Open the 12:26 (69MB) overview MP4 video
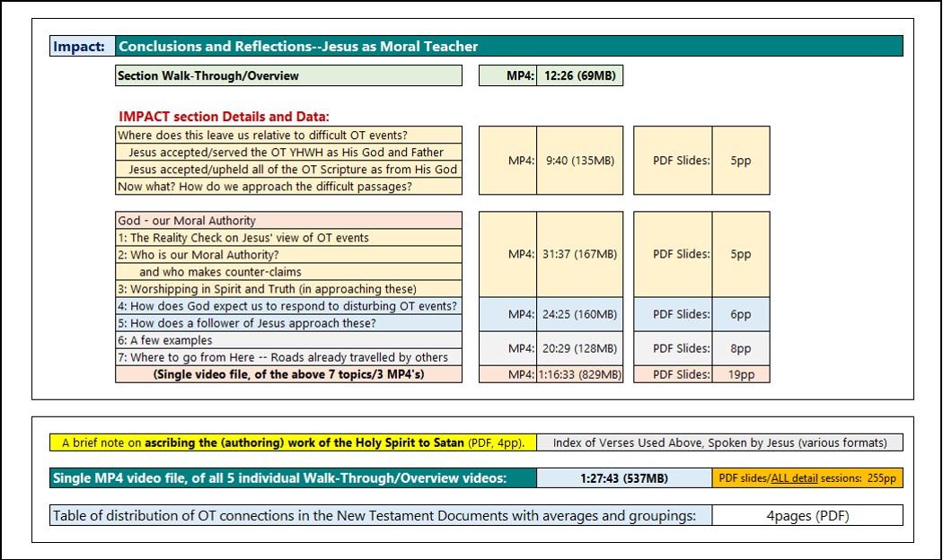 pos(578,76)
